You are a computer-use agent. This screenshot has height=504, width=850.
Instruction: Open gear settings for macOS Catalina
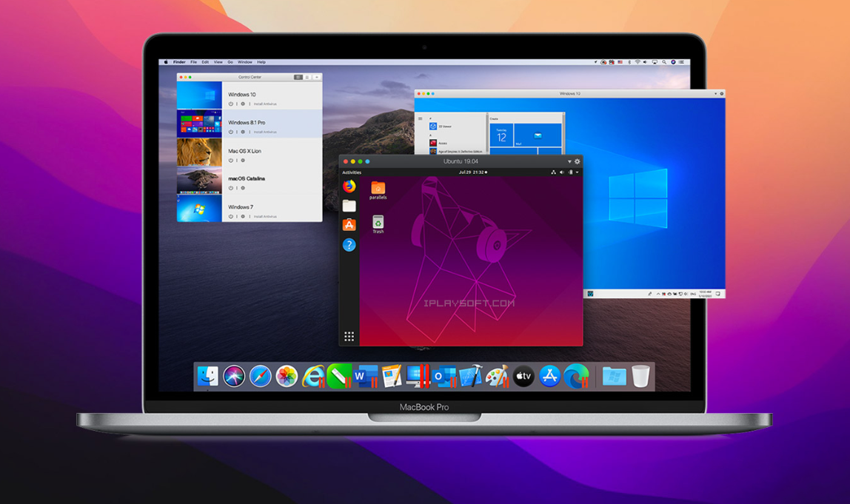pos(243,188)
